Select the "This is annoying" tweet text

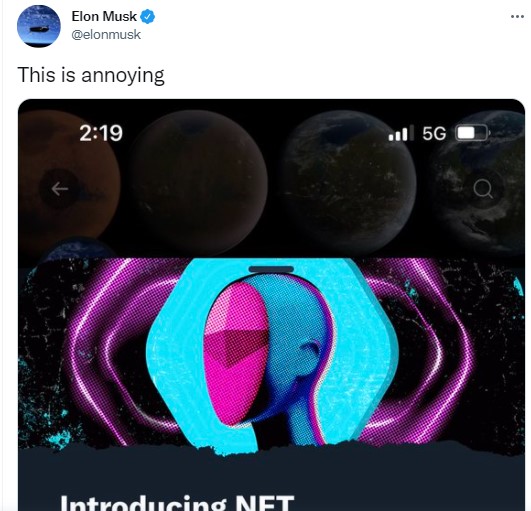[91, 75]
